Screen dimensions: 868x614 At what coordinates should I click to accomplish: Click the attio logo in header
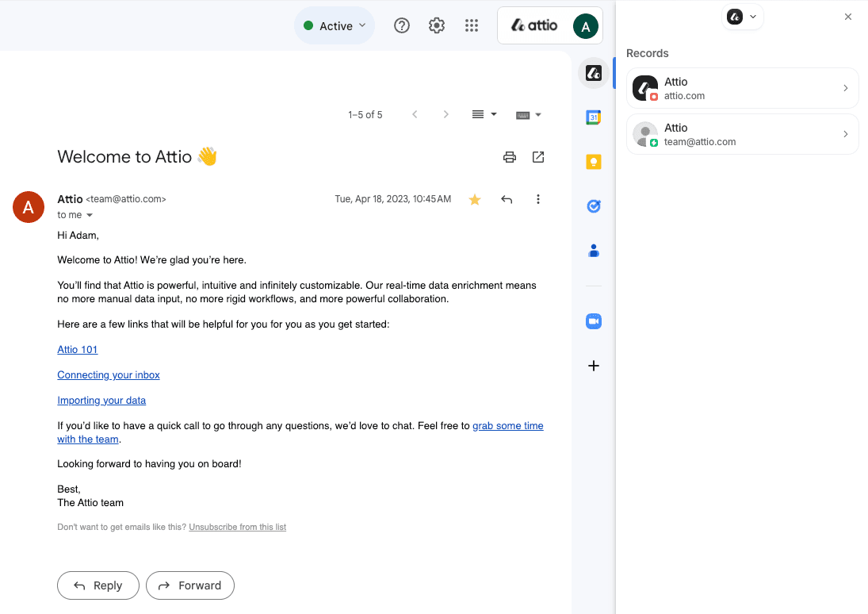(534, 25)
